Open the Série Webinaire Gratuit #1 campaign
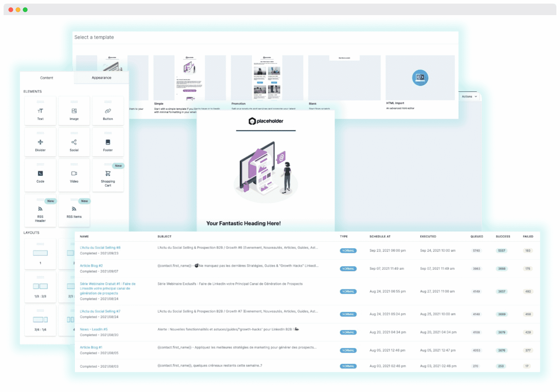 108,288
